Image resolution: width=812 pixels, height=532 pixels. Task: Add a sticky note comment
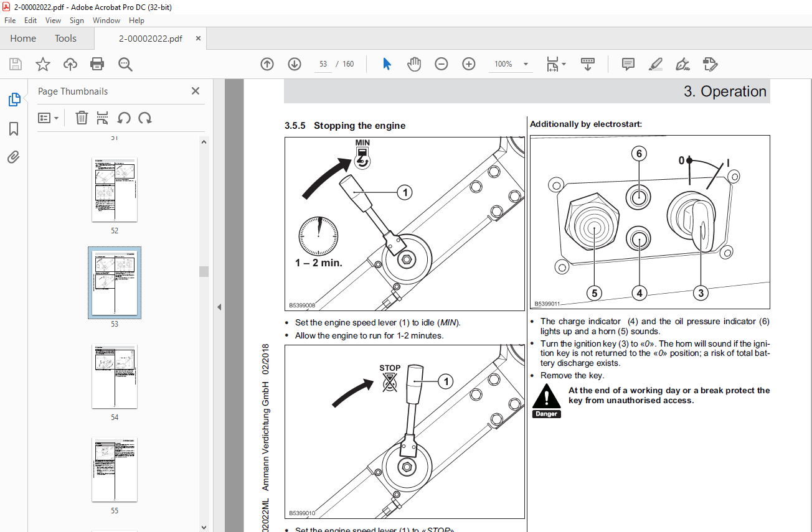pyautogui.click(x=628, y=64)
